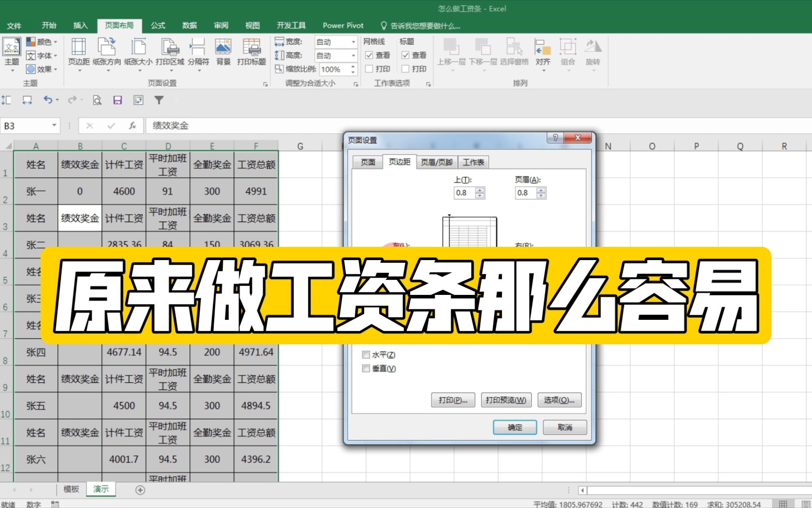Expand the Name Box dropdown

(54, 125)
